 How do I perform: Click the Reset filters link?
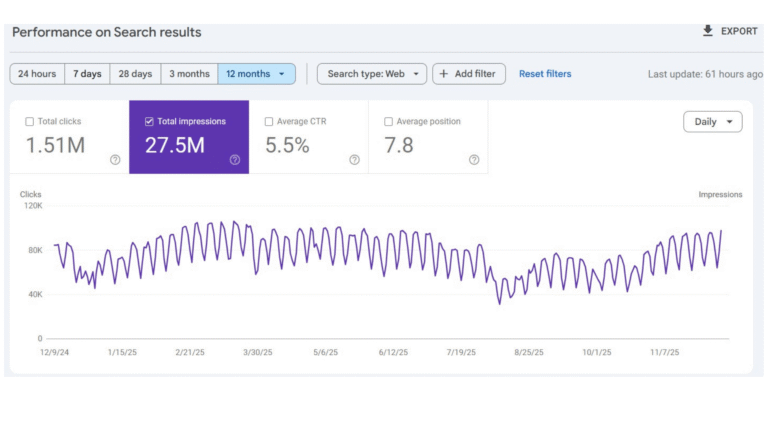[545, 74]
